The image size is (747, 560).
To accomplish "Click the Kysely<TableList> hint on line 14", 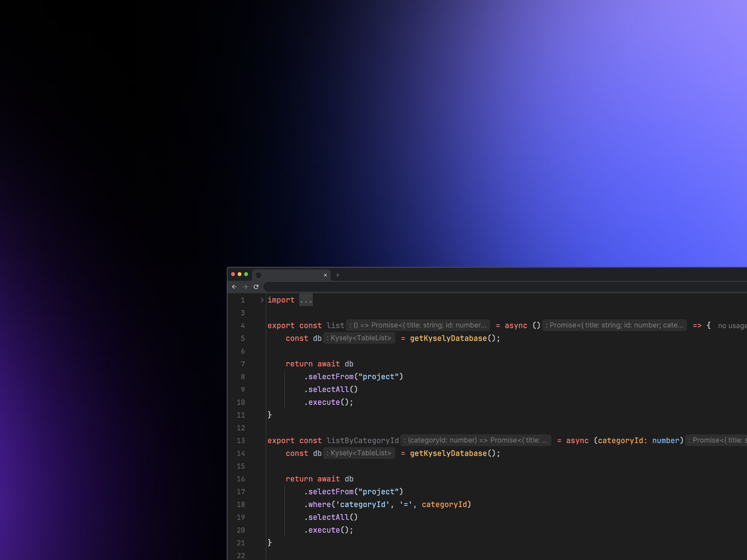I will [x=359, y=453].
